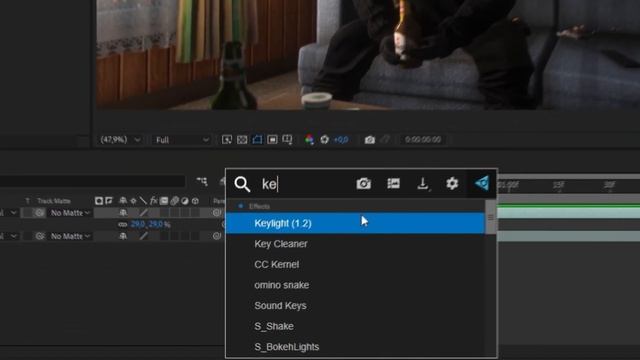Take a screenshot with FX Console camera icon
The image size is (640, 360).
click(x=363, y=184)
